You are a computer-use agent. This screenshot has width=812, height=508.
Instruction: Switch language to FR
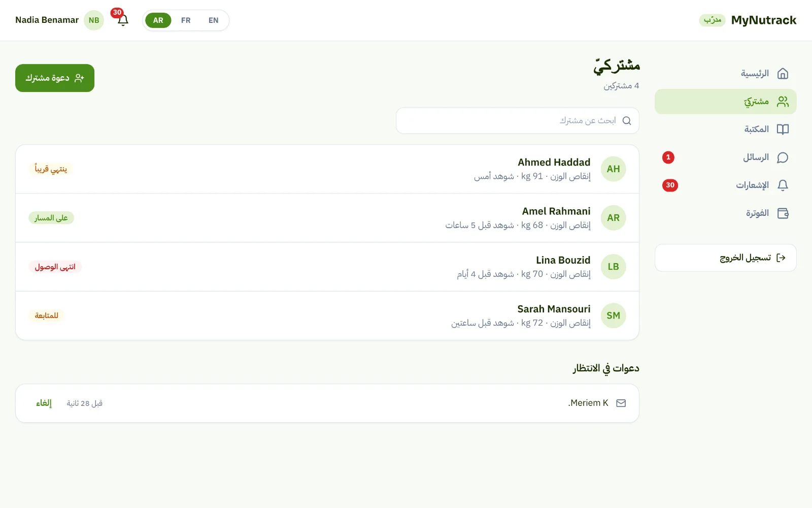pos(186,20)
